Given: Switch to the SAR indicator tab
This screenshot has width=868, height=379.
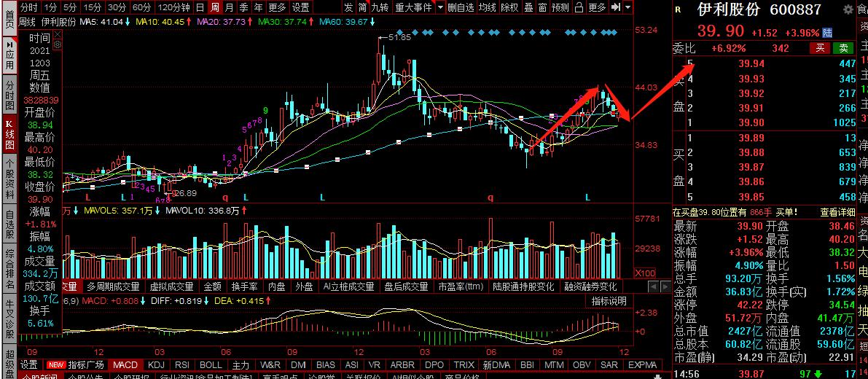Looking at the screenshot, I should pos(609,364).
